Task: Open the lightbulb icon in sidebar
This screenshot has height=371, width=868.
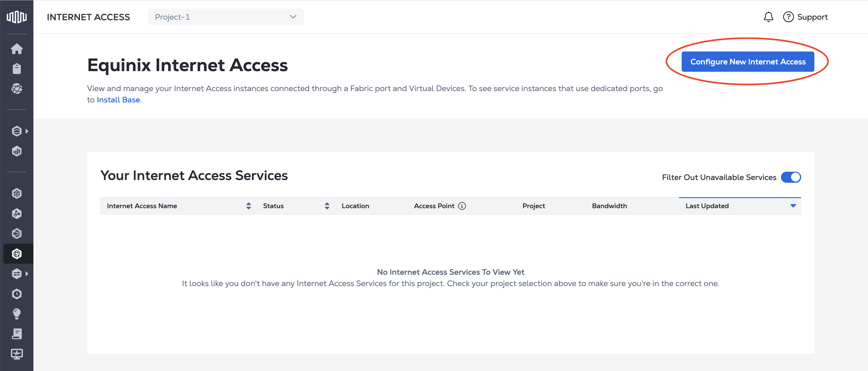Action: (x=17, y=314)
